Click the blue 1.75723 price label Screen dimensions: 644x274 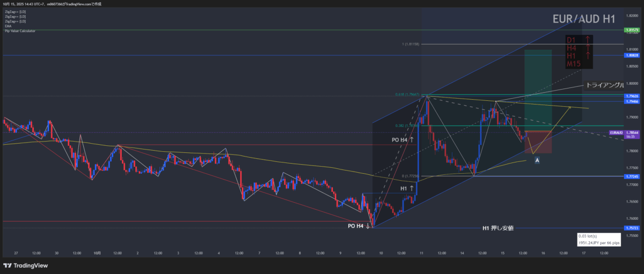coord(631,228)
